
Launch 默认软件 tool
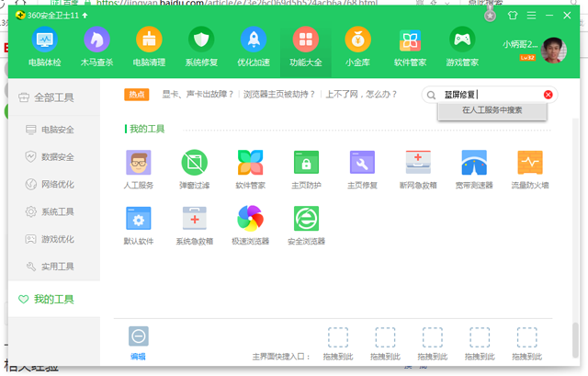point(139,225)
